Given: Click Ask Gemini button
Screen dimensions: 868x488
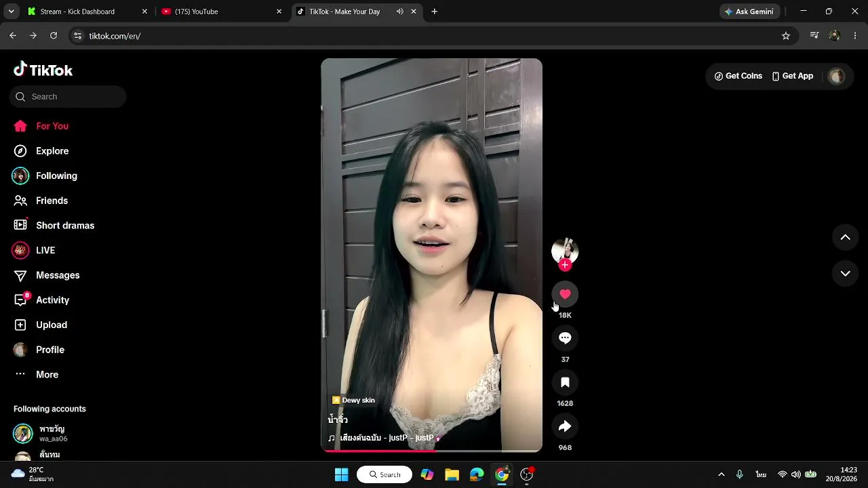Looking at the screenshot, I should (749, 12).
